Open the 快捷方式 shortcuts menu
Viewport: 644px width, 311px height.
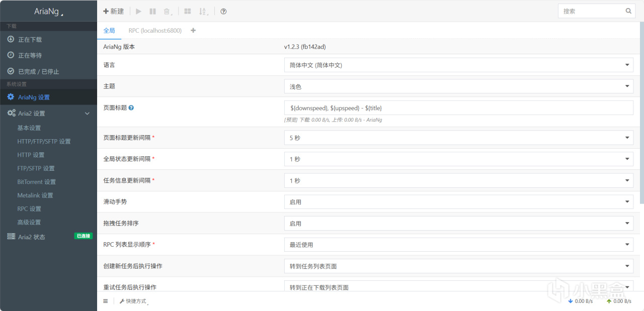[133, 301]
